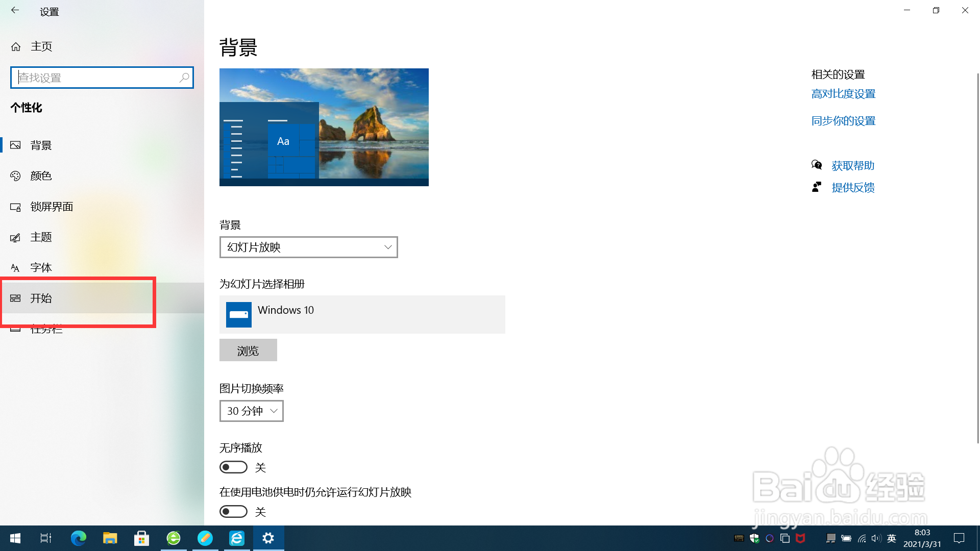Viewport: 980px width, 551px height.
Task: Go back using the arrow in title bar
Action: coord(15,10)
